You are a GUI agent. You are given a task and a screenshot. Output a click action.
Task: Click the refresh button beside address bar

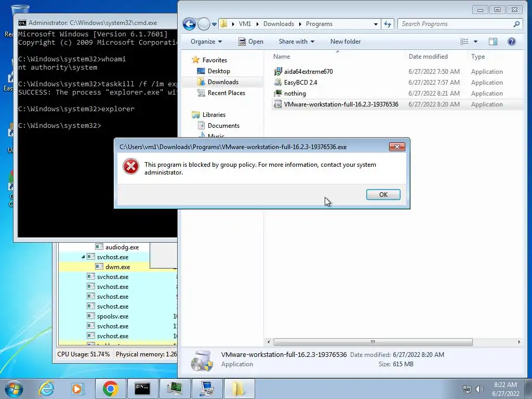388,24
